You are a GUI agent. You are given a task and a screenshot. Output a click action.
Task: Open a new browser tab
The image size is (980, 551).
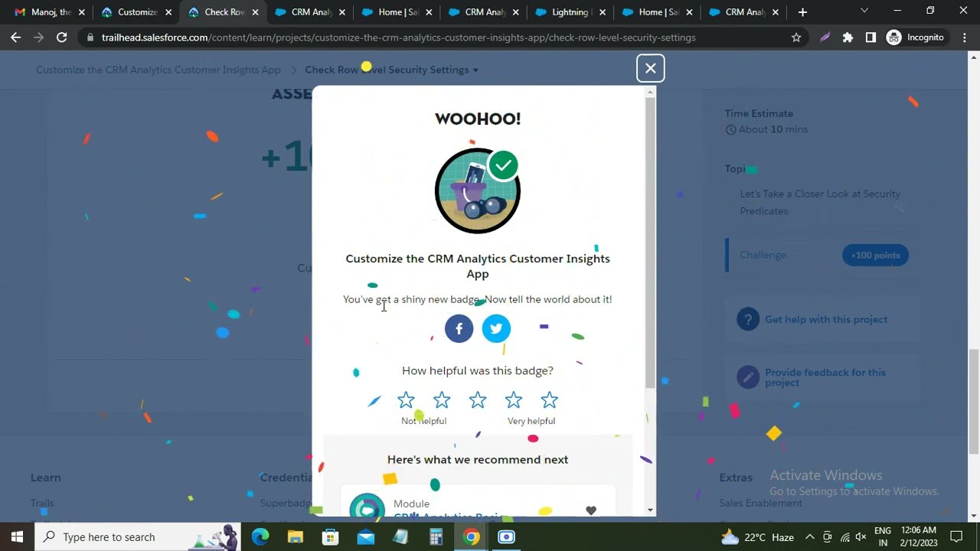pyautogui.click(x=802, y=12)
